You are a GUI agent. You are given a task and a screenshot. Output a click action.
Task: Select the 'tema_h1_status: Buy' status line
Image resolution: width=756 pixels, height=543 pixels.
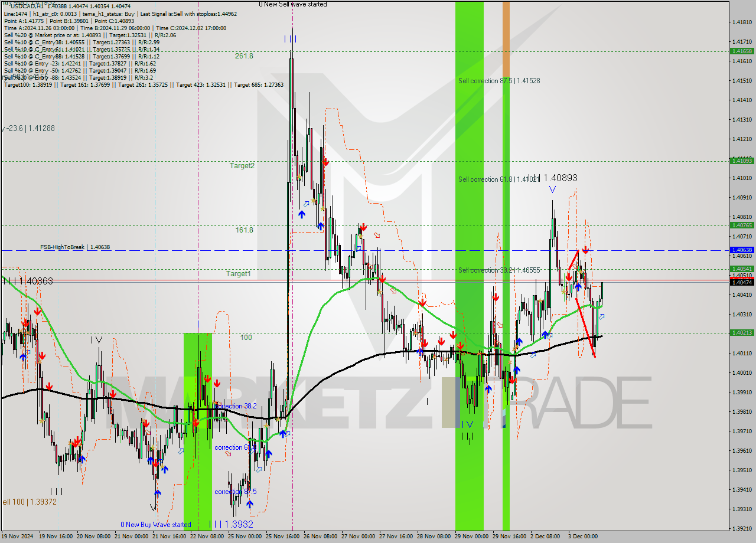[110, 13]
